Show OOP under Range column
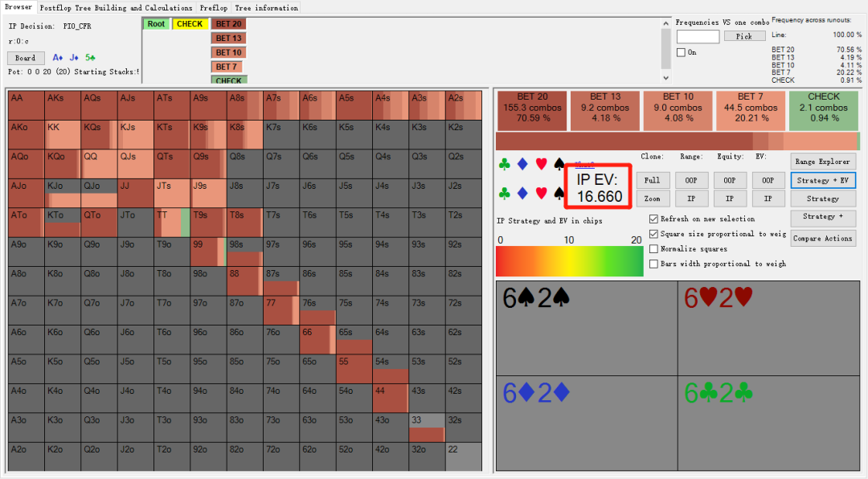Viewport: 868px width, 479px height. tap(691, 181)
